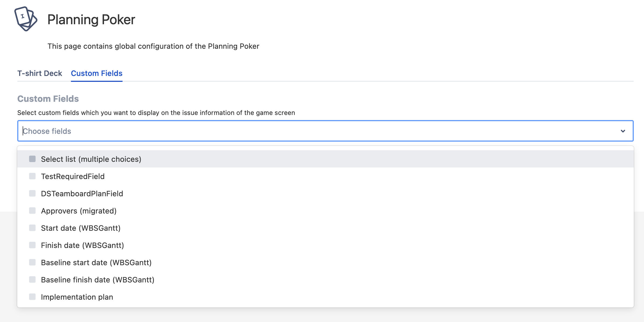644x322 pixels.
Task: Check the Baseline start date (WBSGantt) box
Action: coord(32,262)
